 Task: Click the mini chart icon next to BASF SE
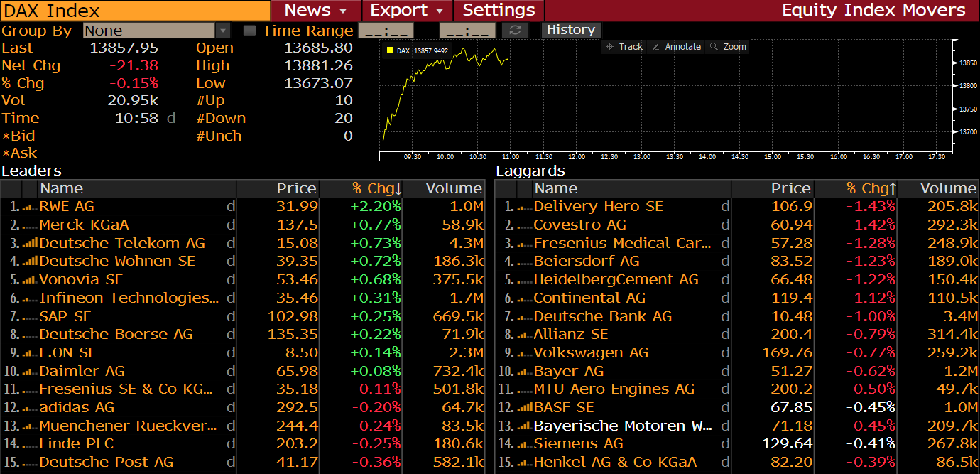[524, 408]
